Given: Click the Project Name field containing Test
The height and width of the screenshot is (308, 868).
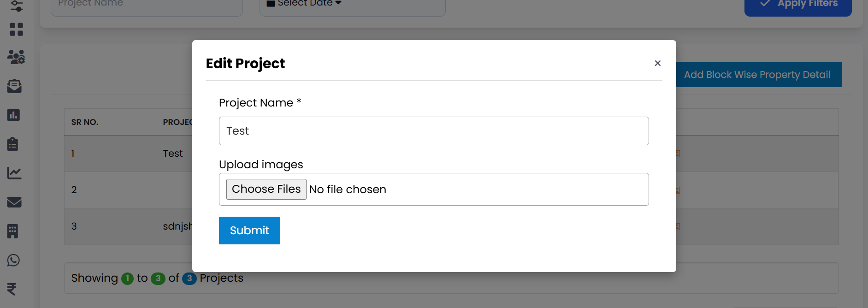Looking at the screenshot, I should coord(433,130).
